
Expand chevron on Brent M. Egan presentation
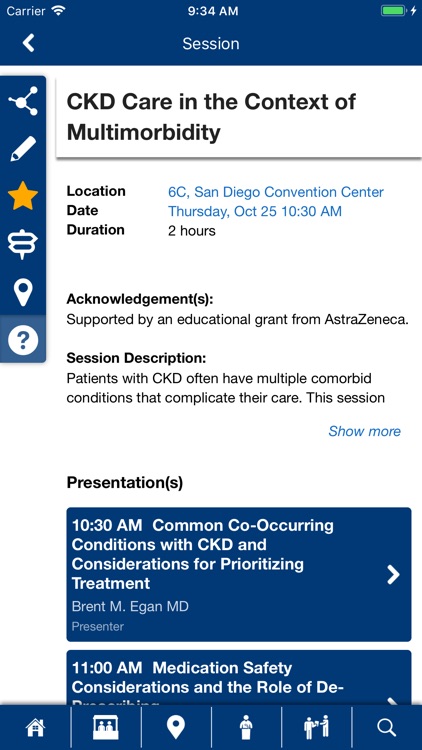(393, 574)
